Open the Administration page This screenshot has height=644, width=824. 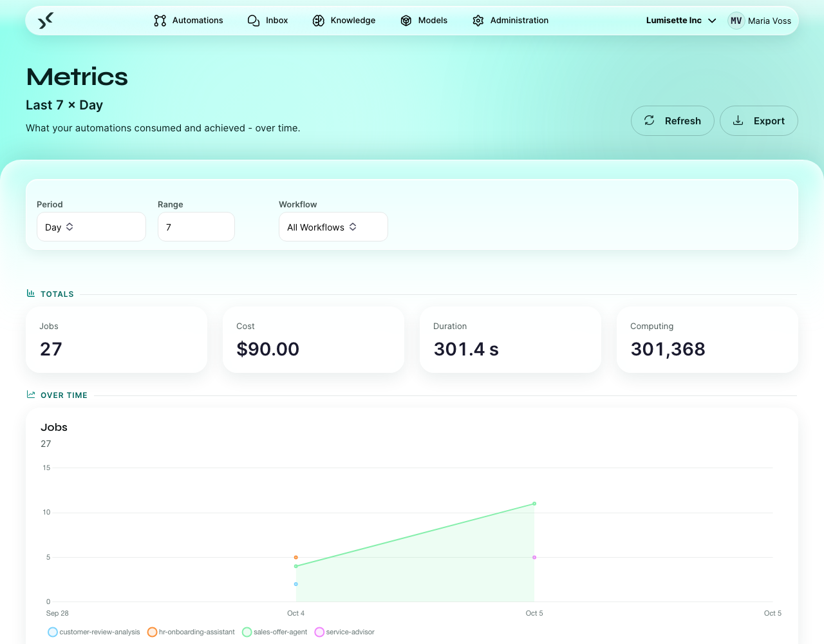pyautogui.click(x=510, y=21)
